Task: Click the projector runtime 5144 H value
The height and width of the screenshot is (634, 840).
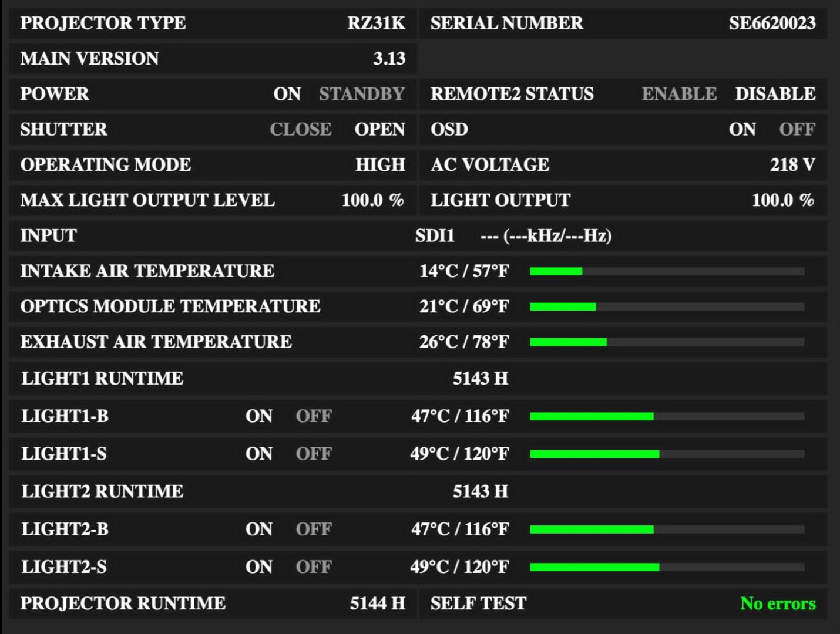Action: click(x=377, y=603)
